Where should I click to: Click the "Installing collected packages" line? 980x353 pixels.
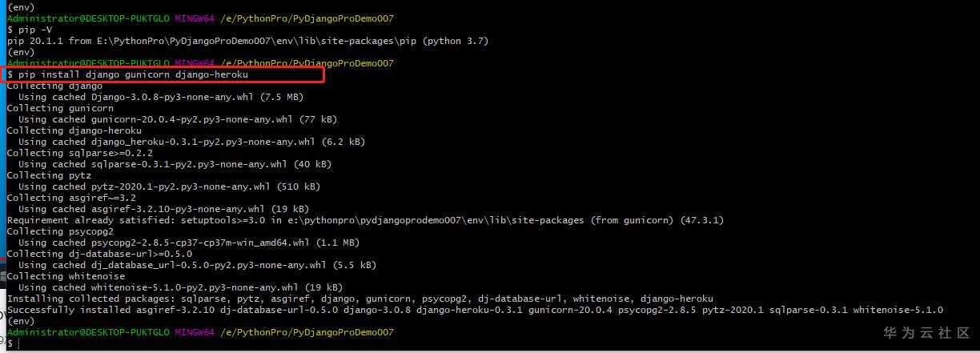click(359, 299)
